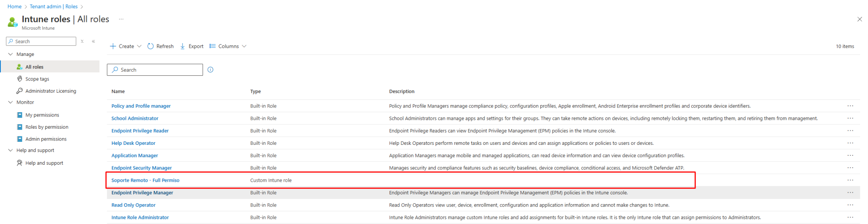Viewport: 868px width, 224px height.
Task: Open the Application Manager role
Action: pos(135,155)
